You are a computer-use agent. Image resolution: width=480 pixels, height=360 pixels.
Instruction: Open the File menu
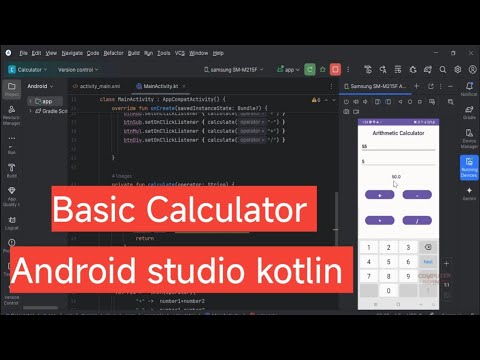pos(23,53)
